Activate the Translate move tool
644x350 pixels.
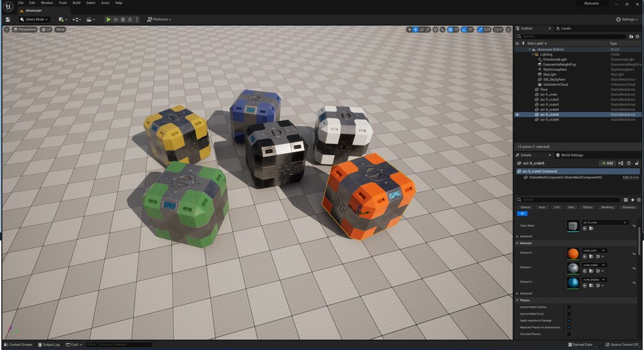coord(416,29)
